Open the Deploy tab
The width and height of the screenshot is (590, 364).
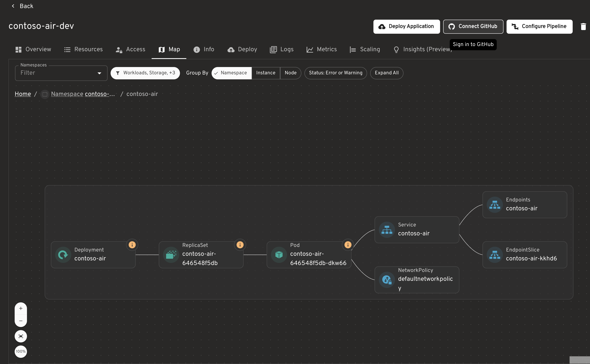tap(242, 49)
